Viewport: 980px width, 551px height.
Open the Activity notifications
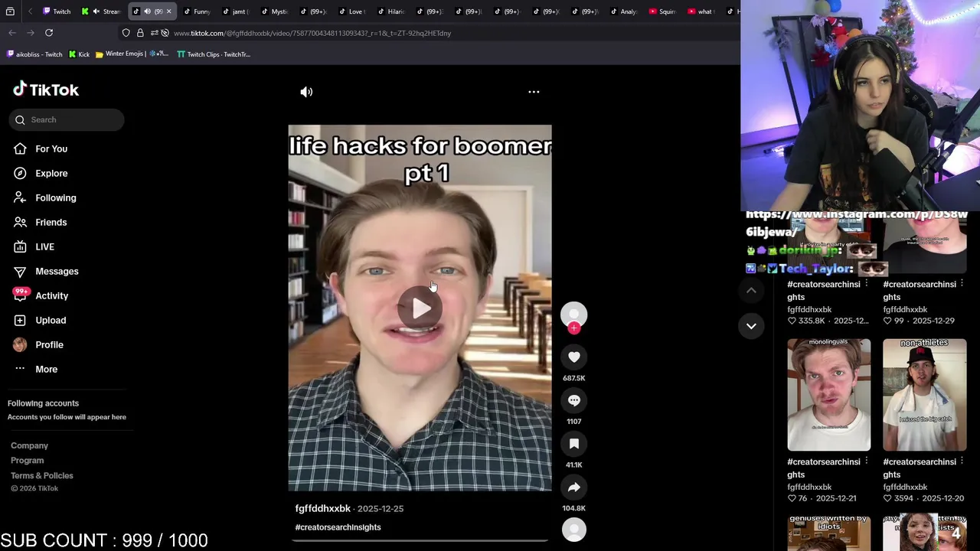[51, 295]
